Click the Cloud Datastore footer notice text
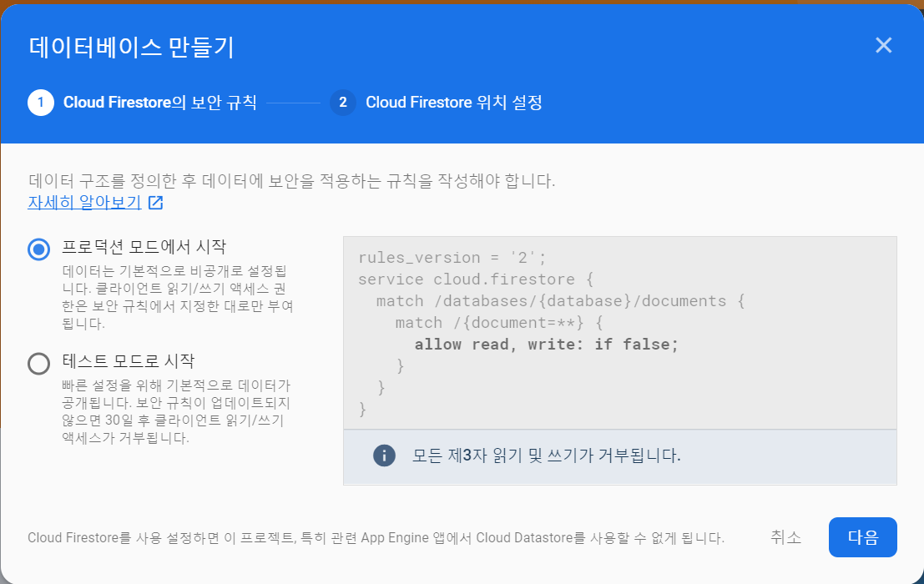 tap(376, 537)
